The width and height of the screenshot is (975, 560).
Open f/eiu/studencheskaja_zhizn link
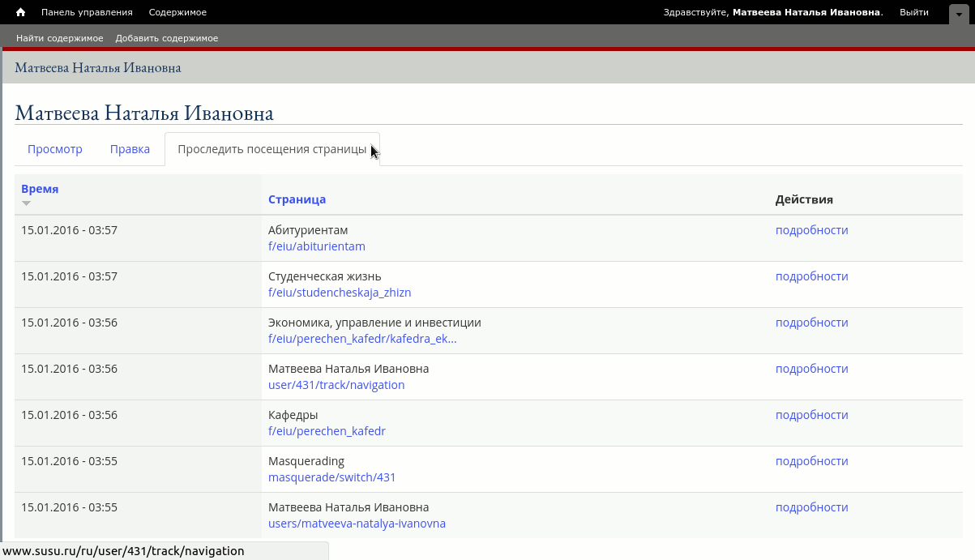tap(339, 293)
